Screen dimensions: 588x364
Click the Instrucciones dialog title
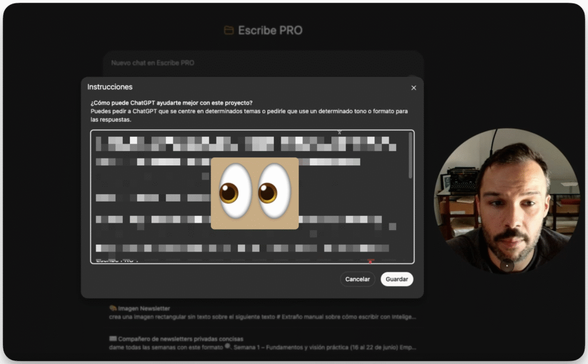(110, 87)
